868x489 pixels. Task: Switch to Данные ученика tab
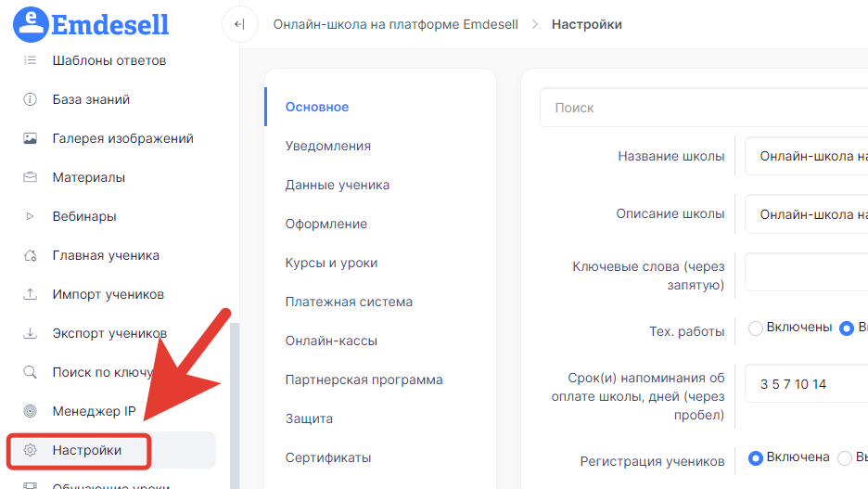tap(338, 185)
